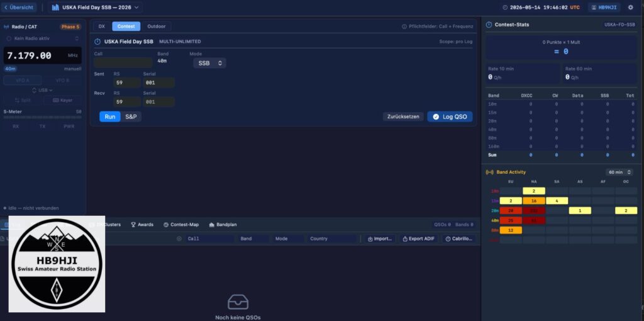Click the USKA-FD-SSB label in Contest-Stats
Image resolution: width=644 pixels, height=321 pixels.
(619, 25)
